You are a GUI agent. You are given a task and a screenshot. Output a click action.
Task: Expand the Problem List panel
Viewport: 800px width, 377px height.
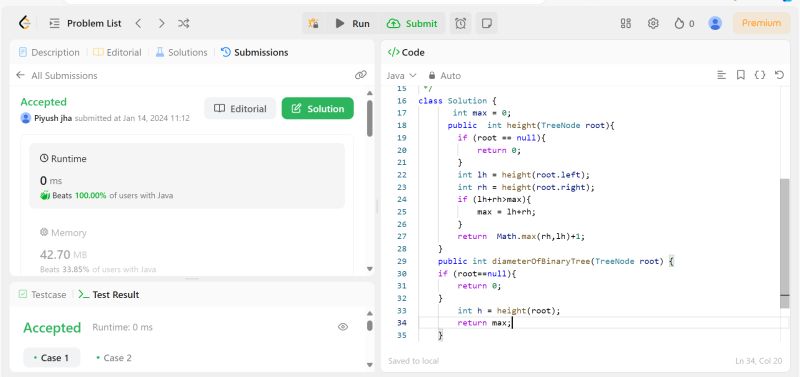[x=85, y=23]
